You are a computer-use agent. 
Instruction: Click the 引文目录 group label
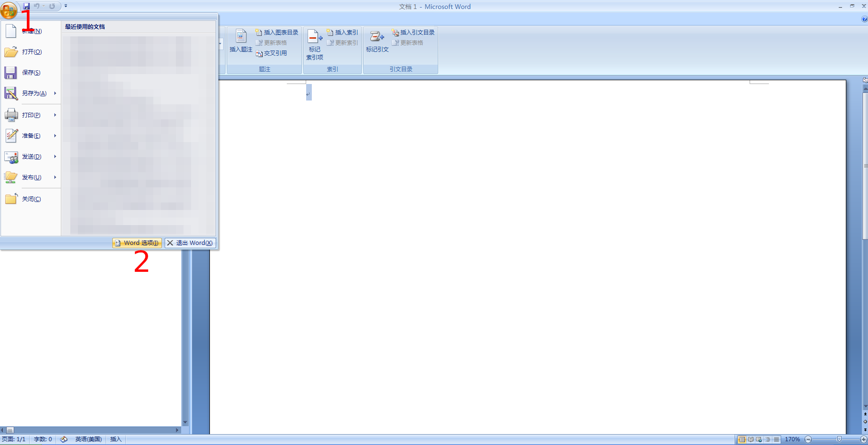(401, 69)
